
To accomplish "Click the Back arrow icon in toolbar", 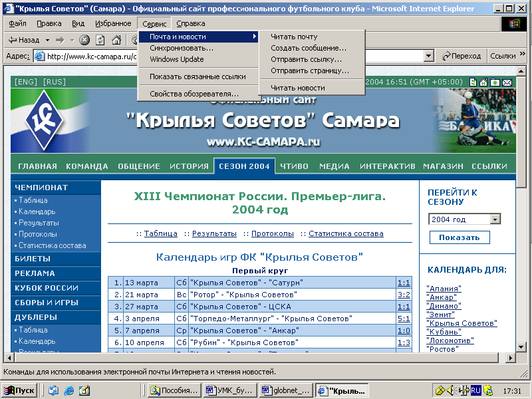I will click(x=12, y=40).
